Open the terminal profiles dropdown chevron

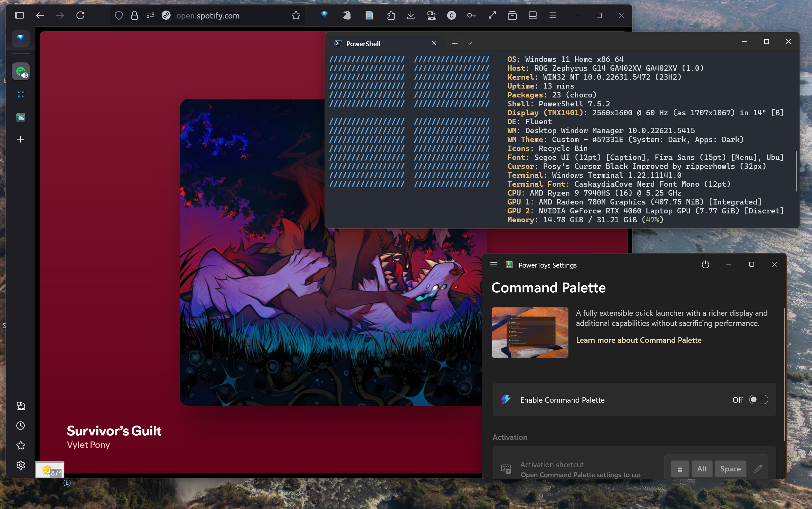[x=469, y=43]
